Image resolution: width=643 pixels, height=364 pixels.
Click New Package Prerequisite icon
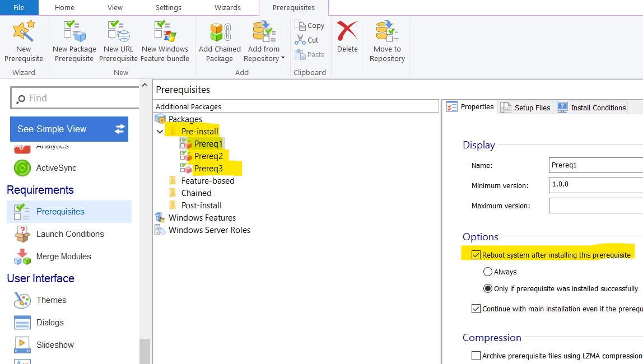(x=74, y=32)
